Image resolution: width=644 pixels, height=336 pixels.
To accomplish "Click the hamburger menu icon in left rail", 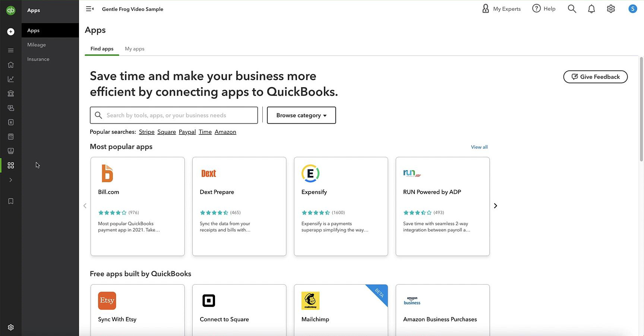I will [x=11, y=50].
